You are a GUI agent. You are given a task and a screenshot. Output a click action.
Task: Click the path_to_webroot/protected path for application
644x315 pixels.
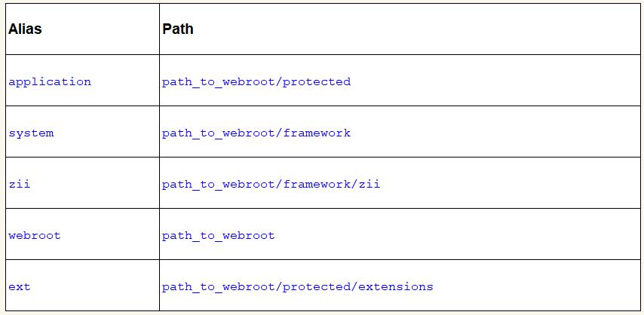(x=256, y=81)
